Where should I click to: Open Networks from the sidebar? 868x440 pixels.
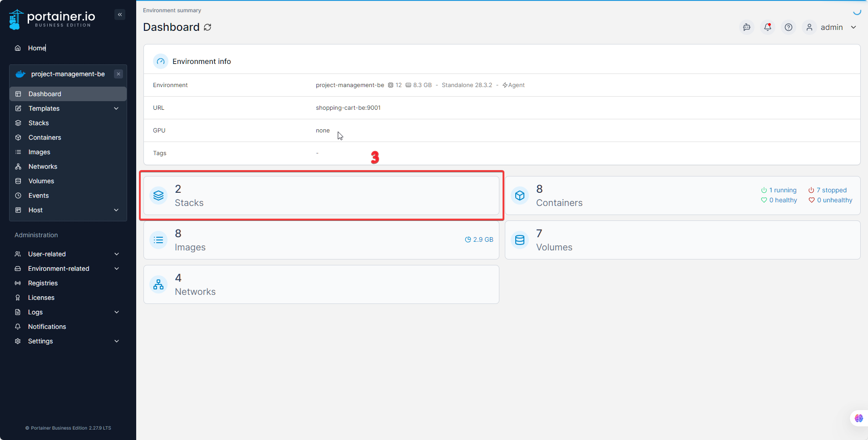pos(68,166)
